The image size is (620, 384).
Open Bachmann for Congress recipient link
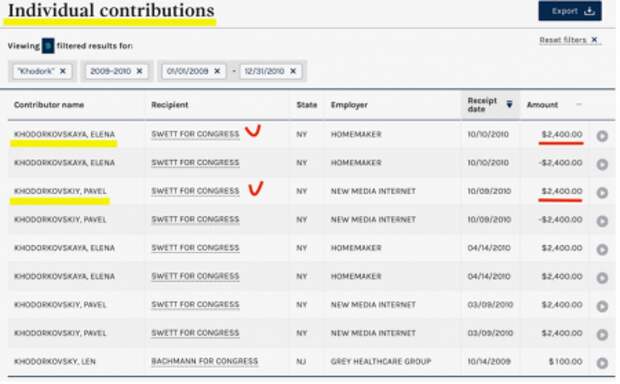coord(204,361)
